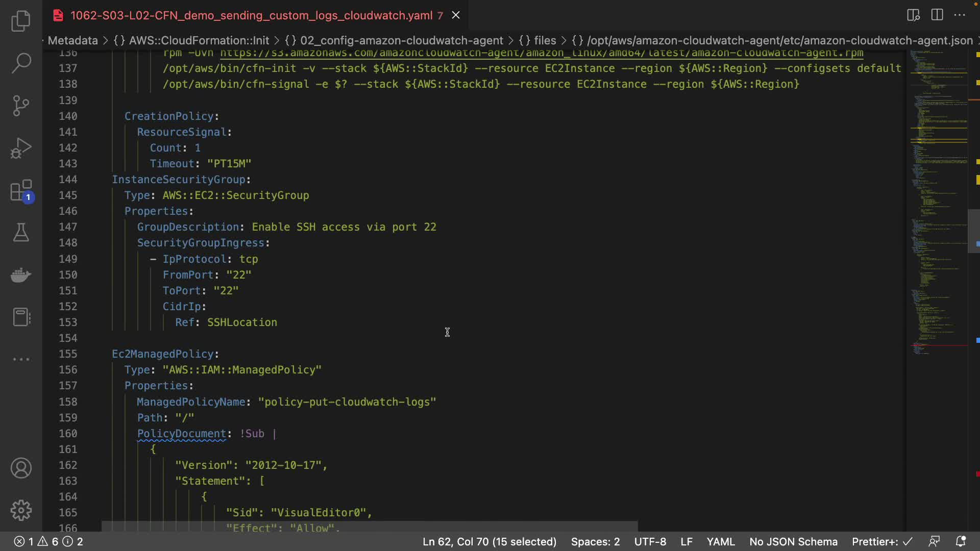Click YAML language mode in status bar
Viewport: 980px width, 551px height.
coord(720,541)
